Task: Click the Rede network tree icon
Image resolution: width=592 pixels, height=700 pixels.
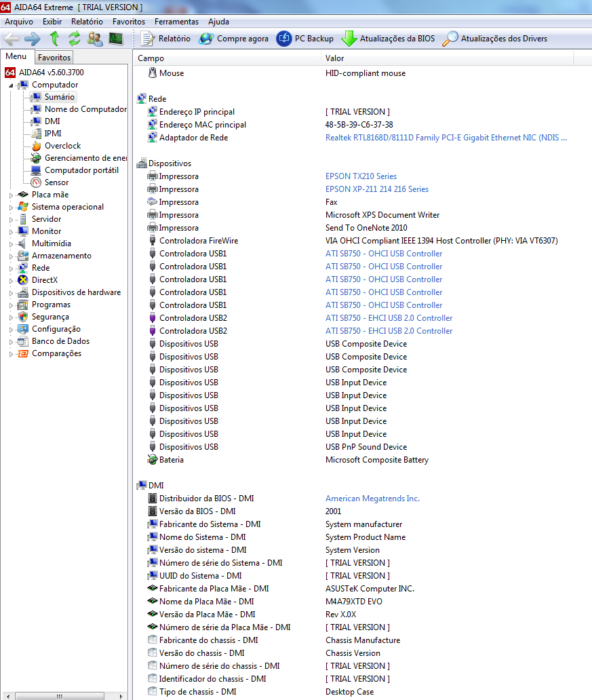Action: (23, 268)
